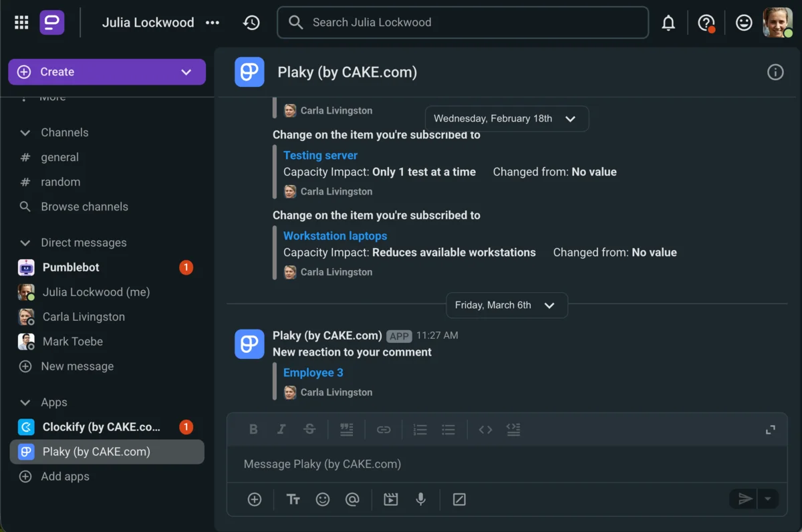
Task: Mention someone with @ icon
Action: pos(352,499)
